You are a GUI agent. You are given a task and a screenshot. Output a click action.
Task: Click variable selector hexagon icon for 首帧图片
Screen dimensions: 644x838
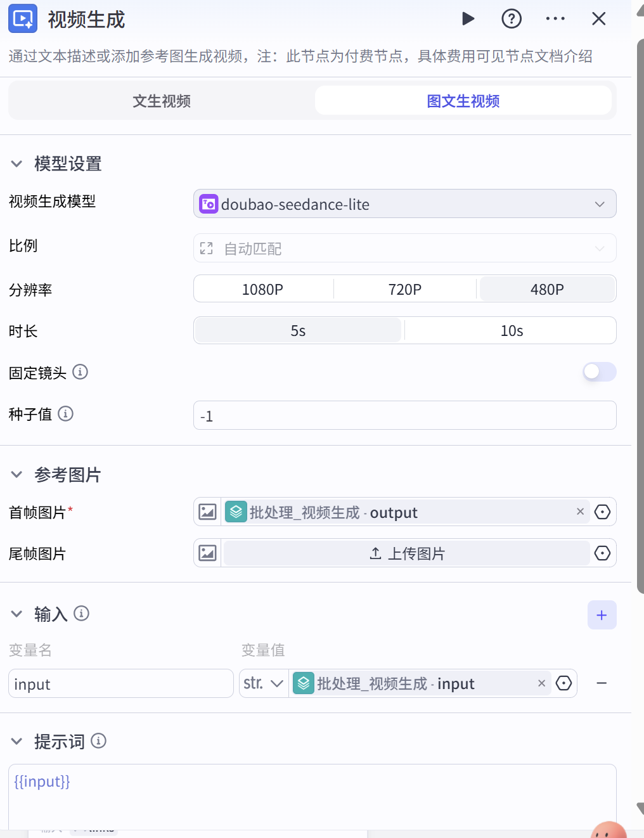(602, 512)
